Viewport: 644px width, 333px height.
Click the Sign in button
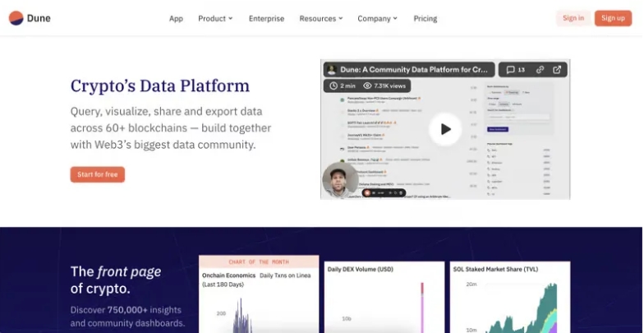point(573,18)
